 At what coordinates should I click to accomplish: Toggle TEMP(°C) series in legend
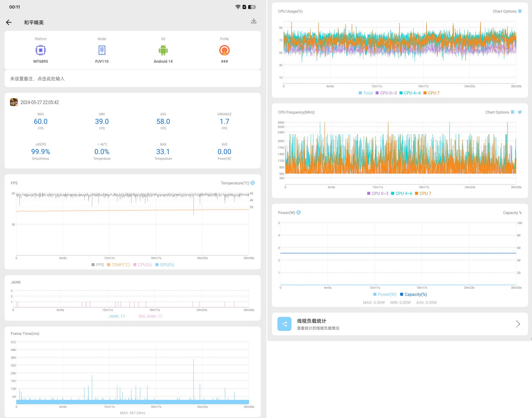pos(119,264)
